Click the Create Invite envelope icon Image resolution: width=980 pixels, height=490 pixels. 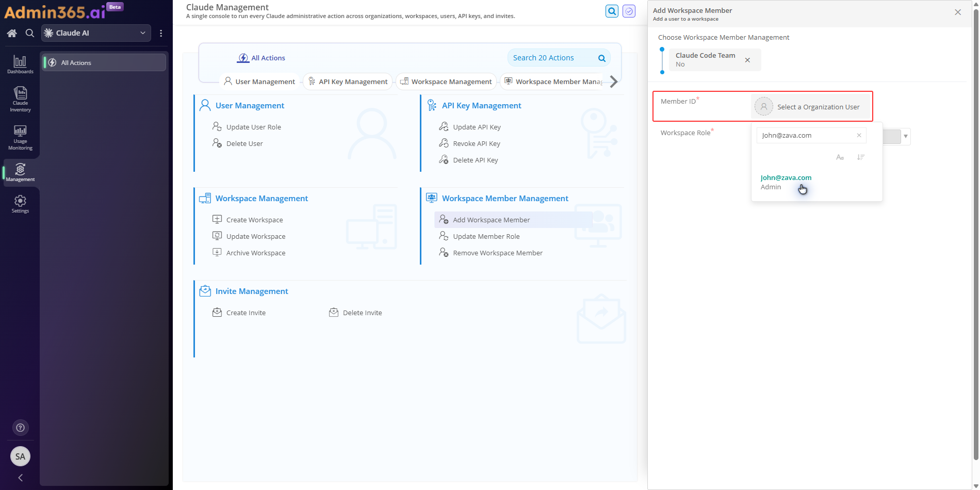[217, 312]
